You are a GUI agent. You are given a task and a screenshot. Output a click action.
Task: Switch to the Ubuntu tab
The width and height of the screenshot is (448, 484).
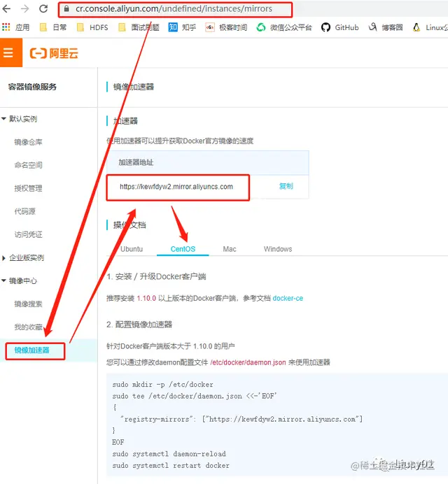pyautogui.click(x=132, y=249)
